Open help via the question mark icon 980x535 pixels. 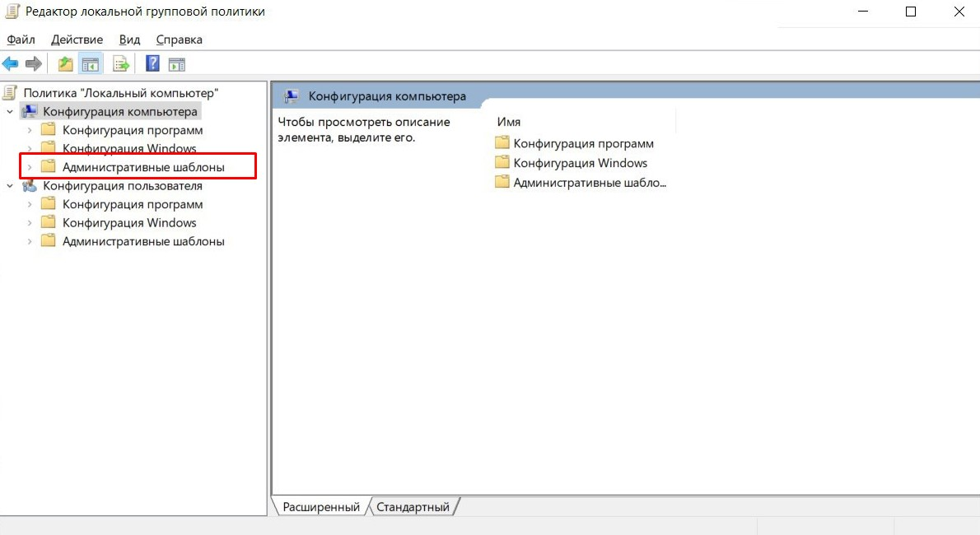click(x=152, y=63)
